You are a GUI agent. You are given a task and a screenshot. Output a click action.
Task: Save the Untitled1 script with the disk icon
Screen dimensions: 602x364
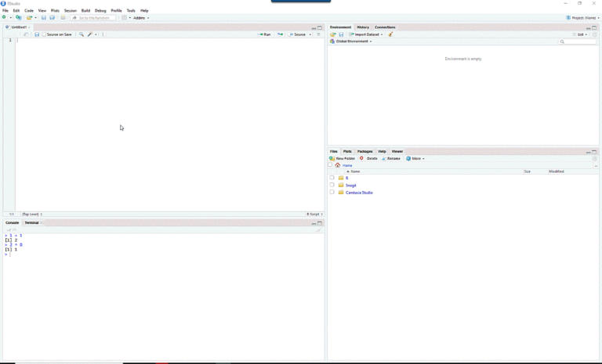pos(37,34)
